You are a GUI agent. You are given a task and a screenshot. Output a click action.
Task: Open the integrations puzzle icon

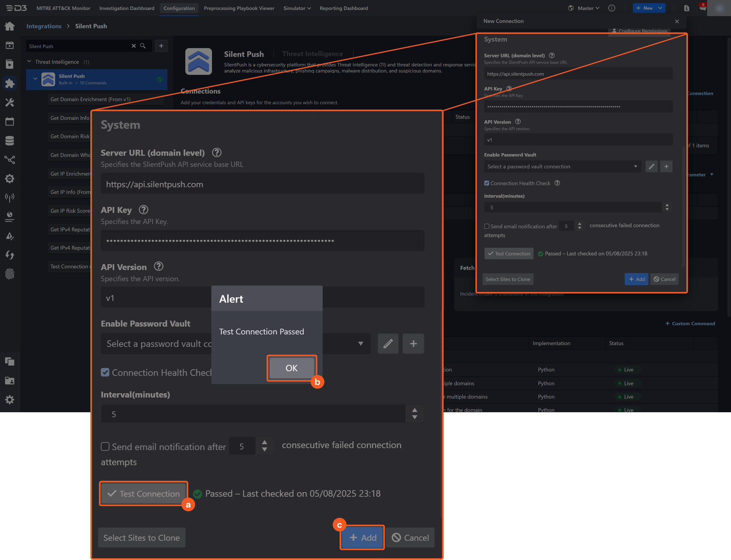coord(10,83)
